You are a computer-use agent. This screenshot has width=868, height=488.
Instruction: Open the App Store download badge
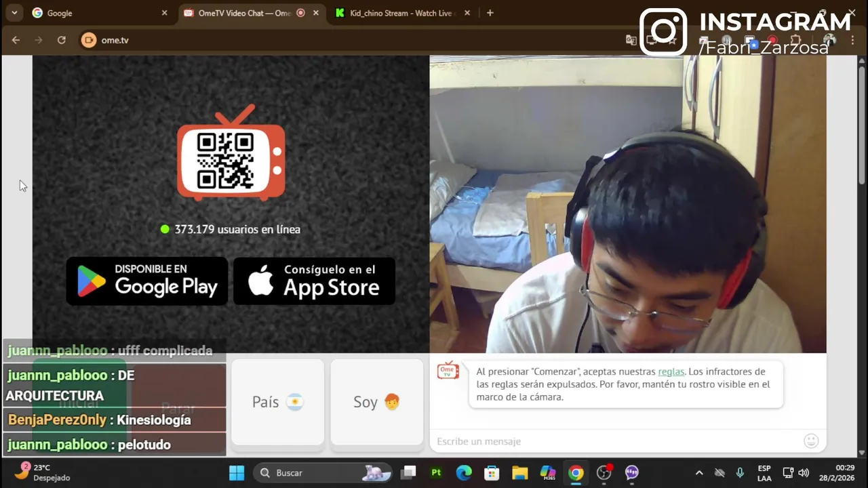coord(314,281)
